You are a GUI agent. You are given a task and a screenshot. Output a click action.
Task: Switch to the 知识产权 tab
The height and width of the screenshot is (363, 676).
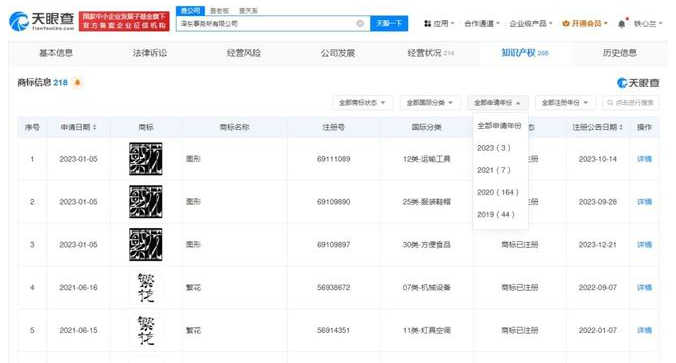point(525,53)
